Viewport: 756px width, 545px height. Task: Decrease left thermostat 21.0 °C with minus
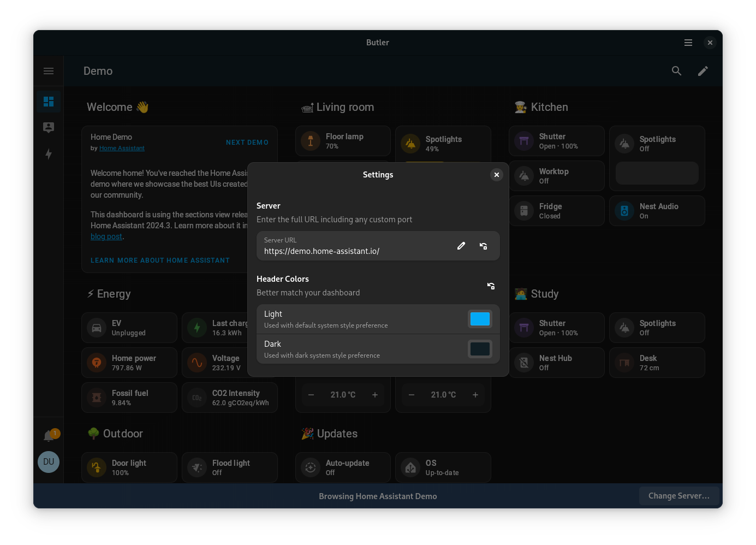click(311, 395)
